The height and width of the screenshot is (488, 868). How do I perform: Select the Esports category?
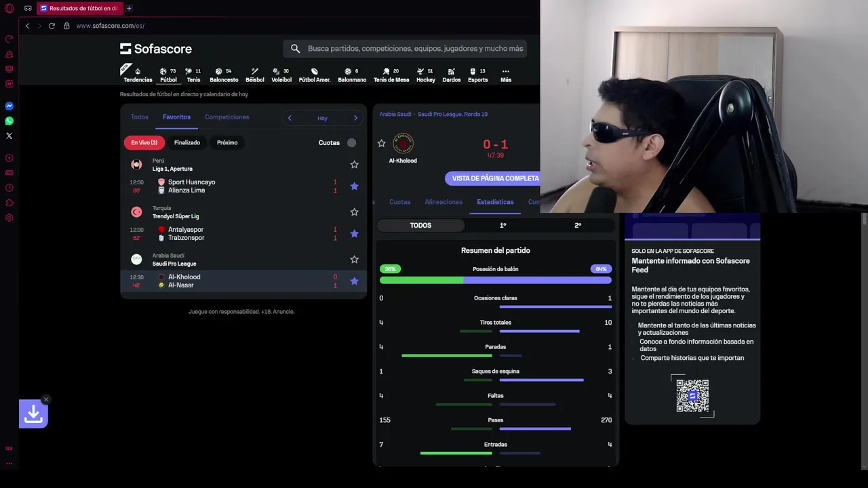[478, 75]
